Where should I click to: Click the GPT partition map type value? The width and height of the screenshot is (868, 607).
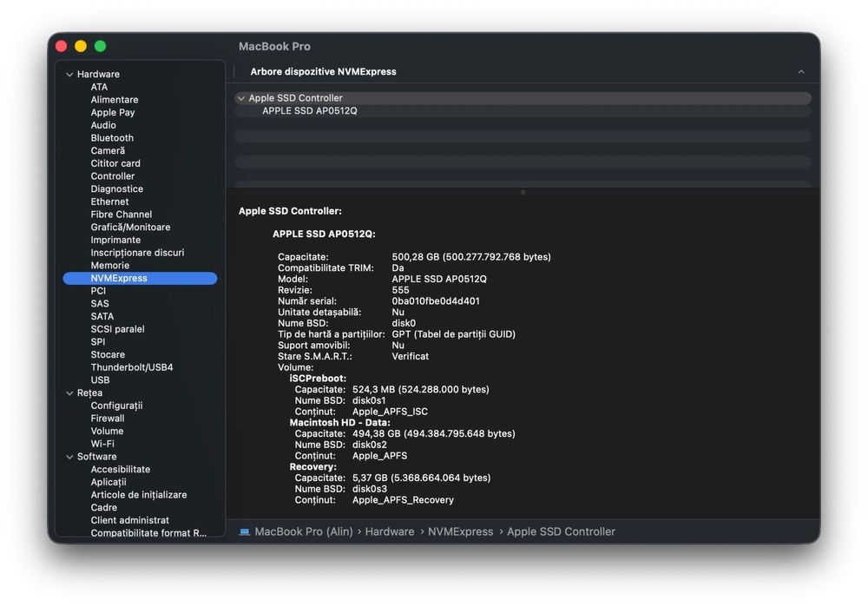[x=453, y=334]
